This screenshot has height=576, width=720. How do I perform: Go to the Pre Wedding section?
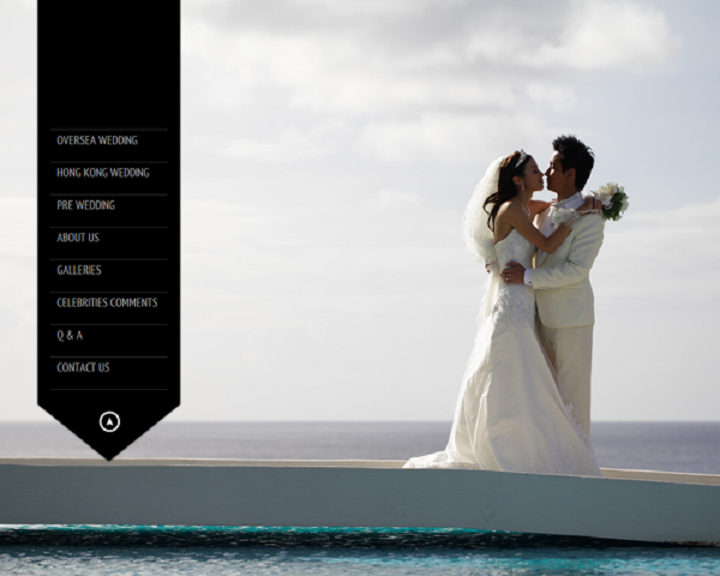[86, 205]
